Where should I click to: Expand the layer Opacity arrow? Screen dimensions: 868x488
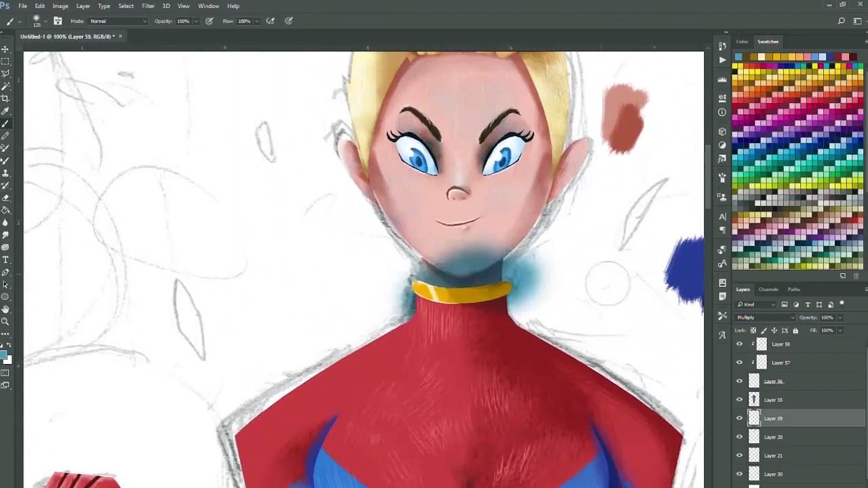pos(840,317)
